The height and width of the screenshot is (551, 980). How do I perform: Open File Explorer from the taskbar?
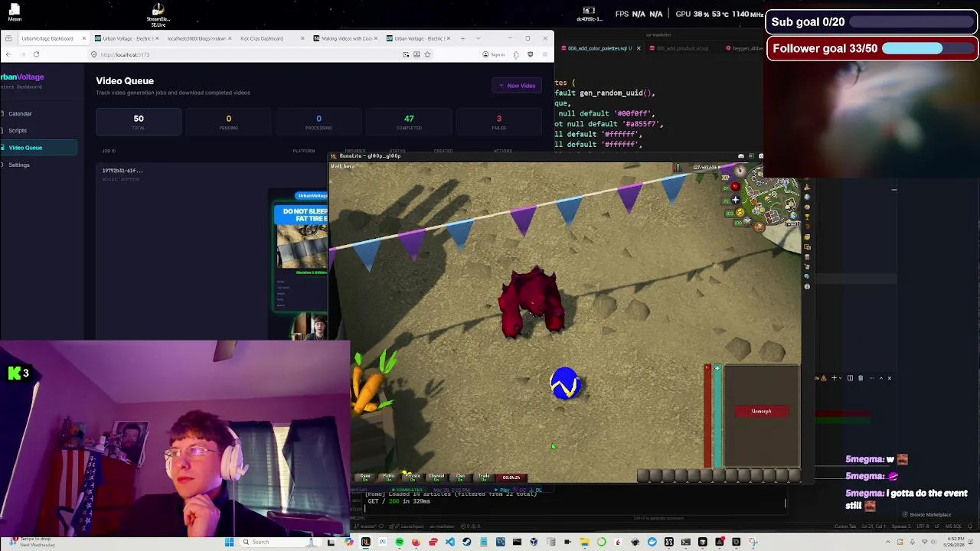(x=585, y=542)
